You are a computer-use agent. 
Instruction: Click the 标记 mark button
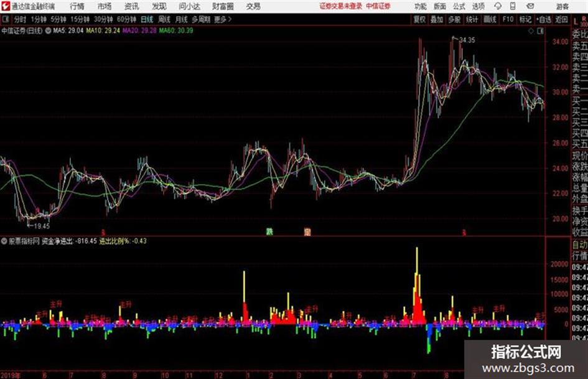point(525,19)
